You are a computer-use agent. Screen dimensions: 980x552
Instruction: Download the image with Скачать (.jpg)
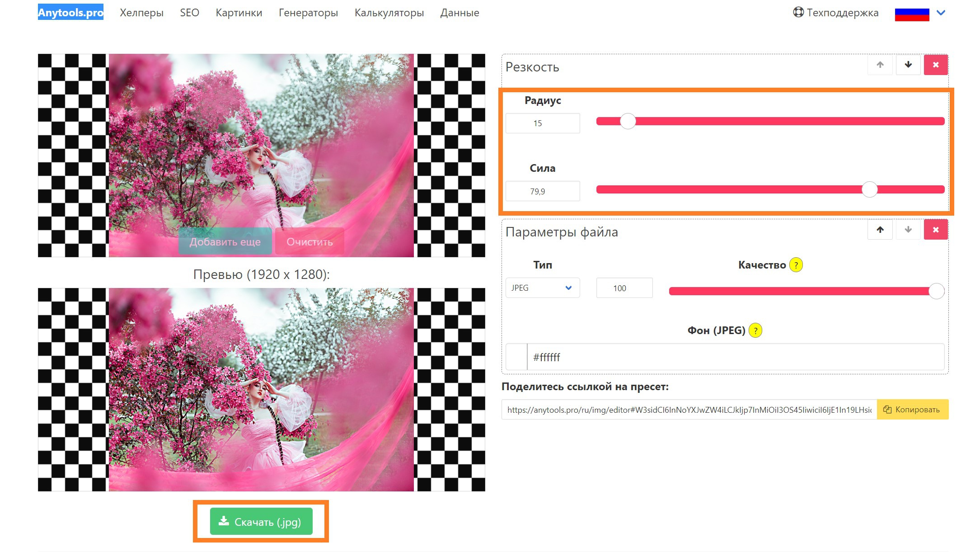(261, 521)
